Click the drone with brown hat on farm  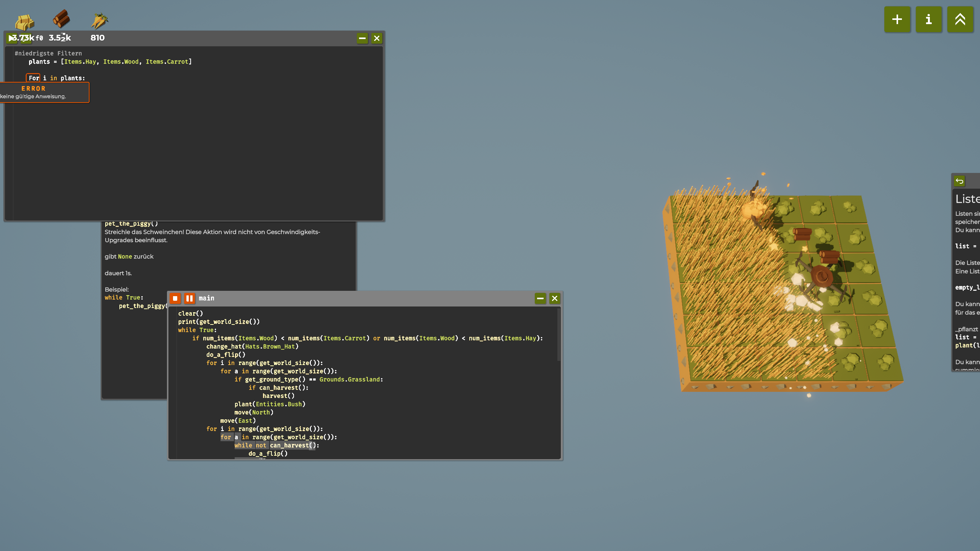[821, 276]
